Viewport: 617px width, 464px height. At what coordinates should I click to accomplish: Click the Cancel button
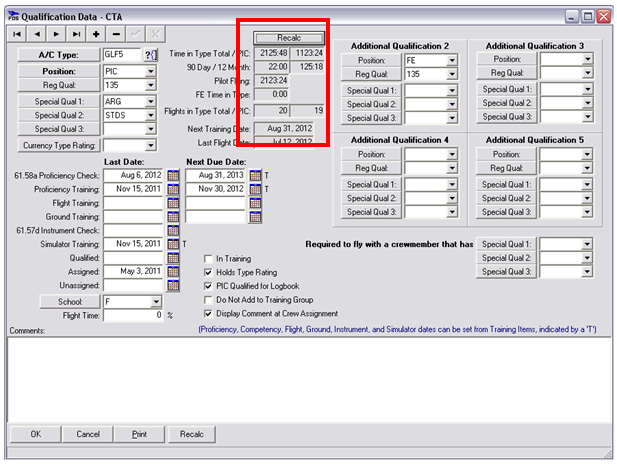click(x=88, y=434)
